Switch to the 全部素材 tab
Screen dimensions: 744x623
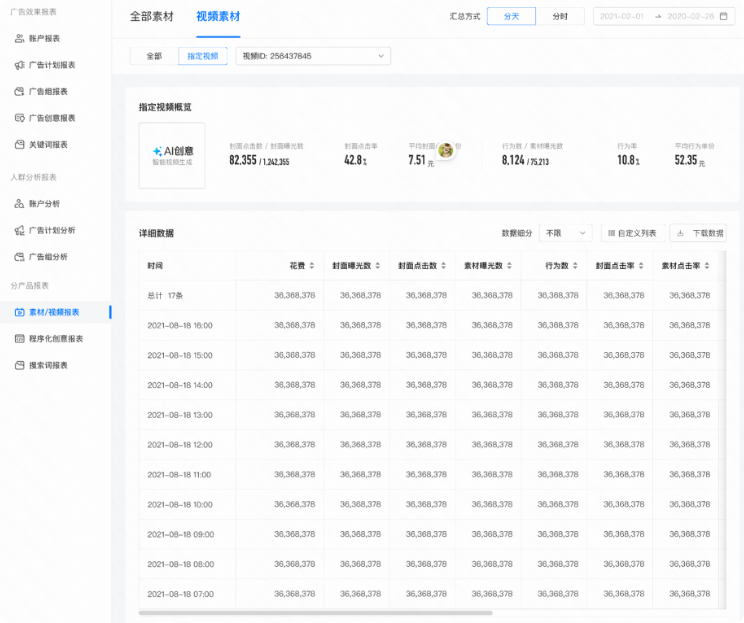click(x=152, y=17)
